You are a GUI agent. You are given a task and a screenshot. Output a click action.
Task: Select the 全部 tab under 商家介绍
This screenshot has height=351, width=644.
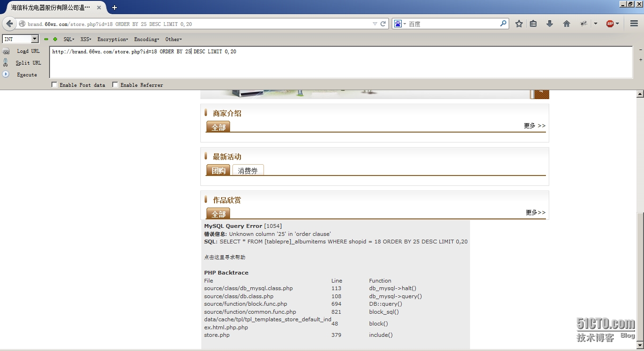pyautogui.click(x=218, y=127)
